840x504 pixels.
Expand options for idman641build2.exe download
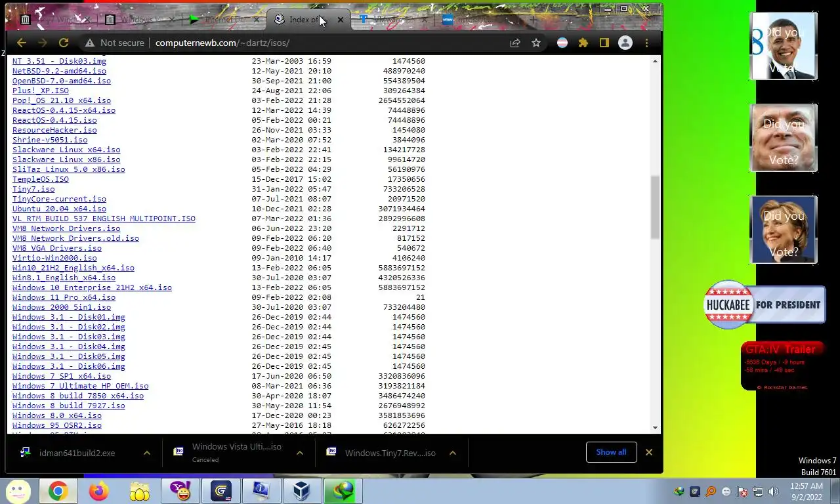(x=147, y=453)
